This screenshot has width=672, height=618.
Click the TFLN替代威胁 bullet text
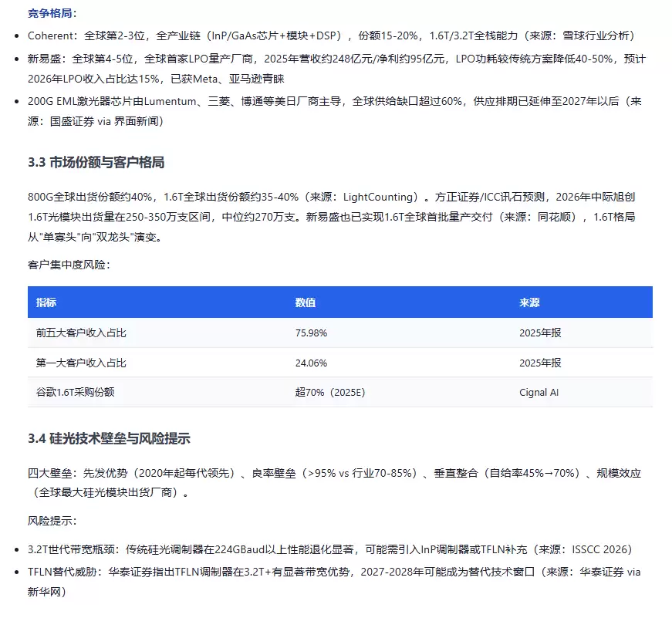334,582
